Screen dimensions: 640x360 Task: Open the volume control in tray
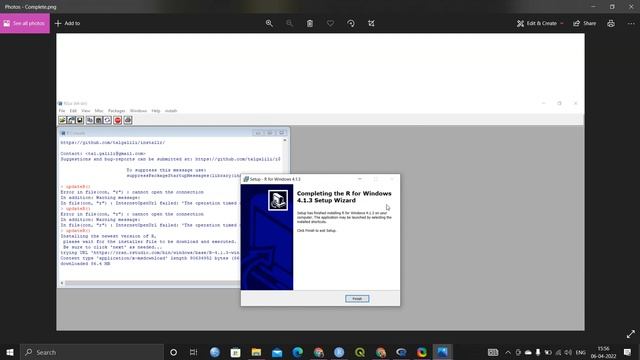point(568,352)
